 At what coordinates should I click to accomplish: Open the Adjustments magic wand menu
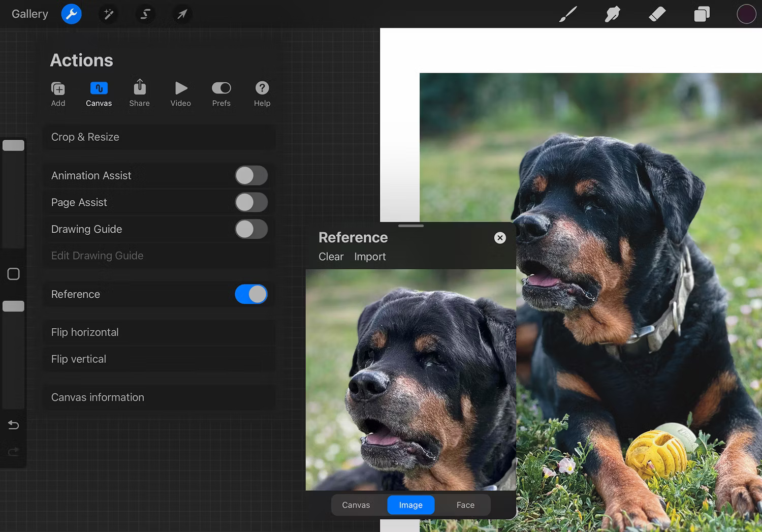click(x=108, y=14)
